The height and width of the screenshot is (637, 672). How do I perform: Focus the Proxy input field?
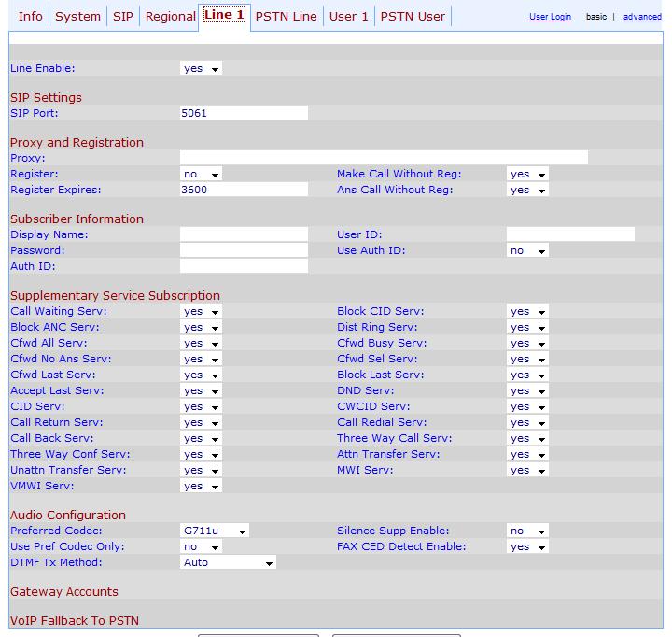point(384,158)
